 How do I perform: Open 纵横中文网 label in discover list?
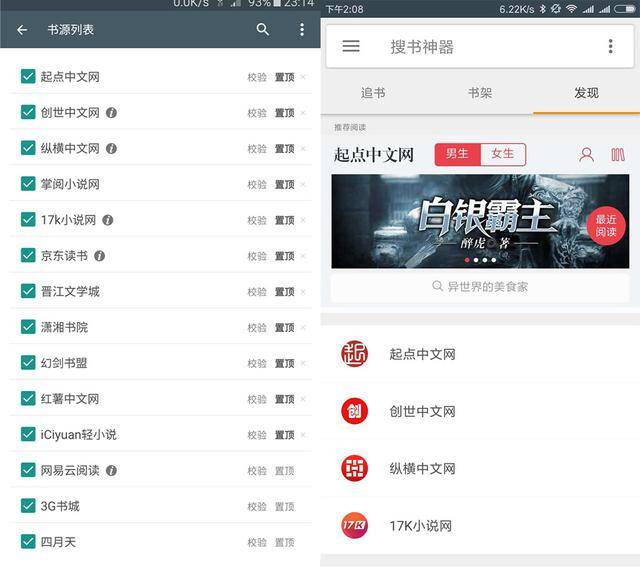coord(422,469)
